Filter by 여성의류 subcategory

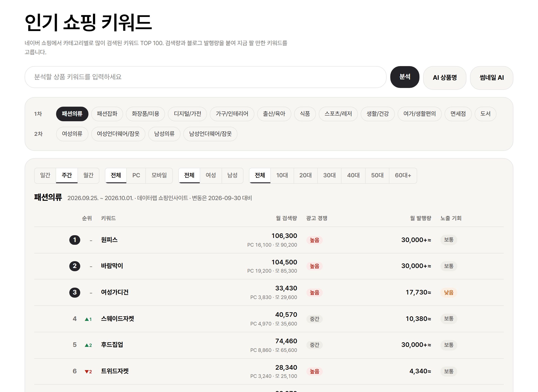tap(72, 134)
